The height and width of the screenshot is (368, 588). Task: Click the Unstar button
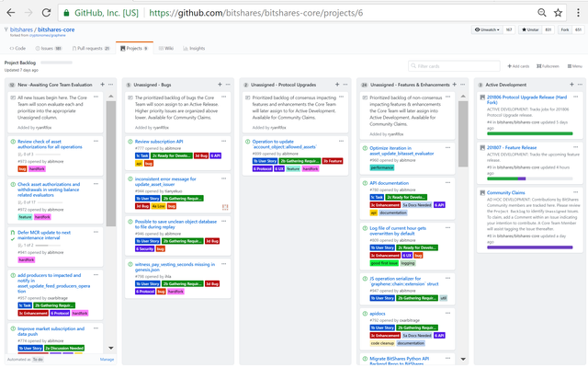click(530, 29)
